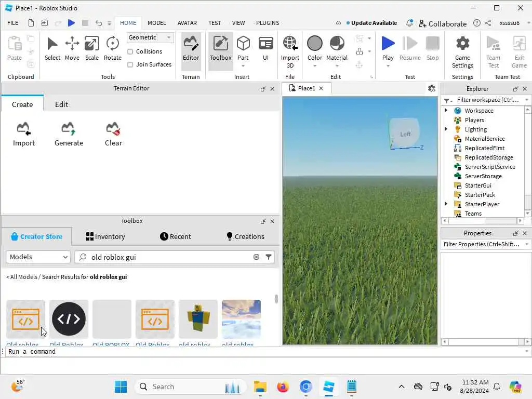Click the Help question mark icon

click(477, 23)
